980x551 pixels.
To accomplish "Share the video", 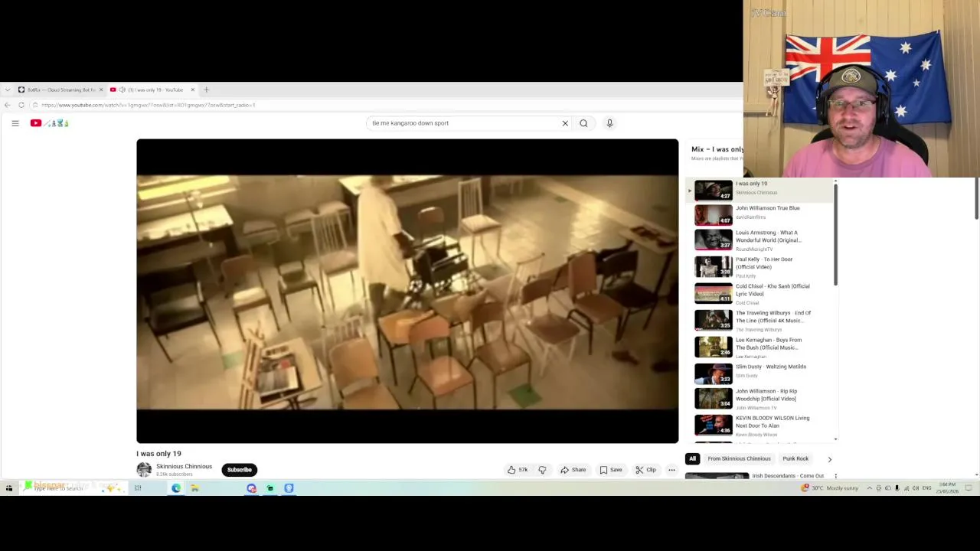I will pos(573,470).
